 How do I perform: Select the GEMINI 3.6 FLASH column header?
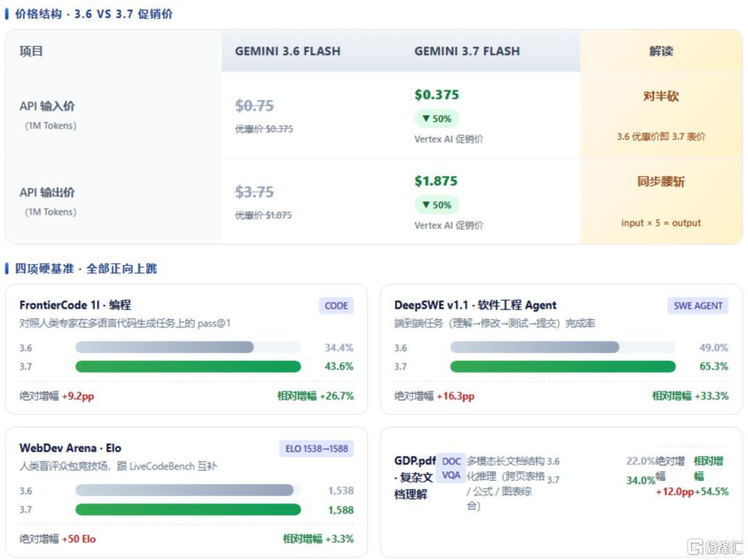287,51
